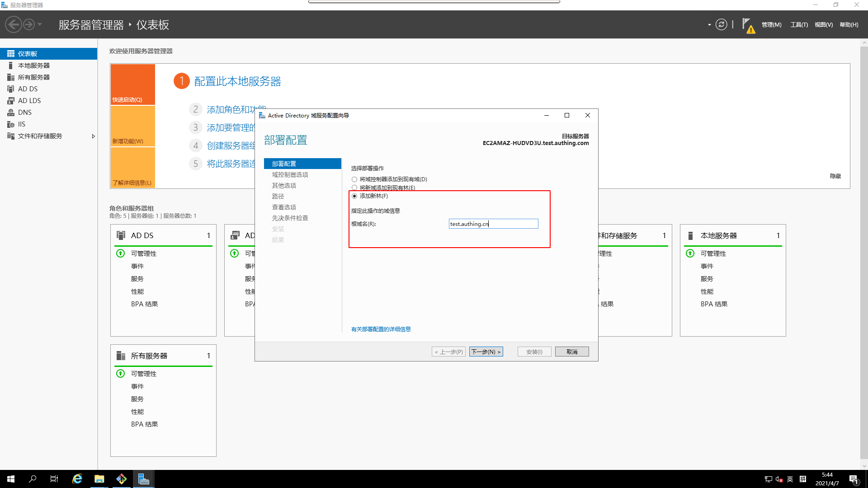The image size is (868, 488).
Task: Open dropdown arrow left of refresh icon
Action: [709, 25]
